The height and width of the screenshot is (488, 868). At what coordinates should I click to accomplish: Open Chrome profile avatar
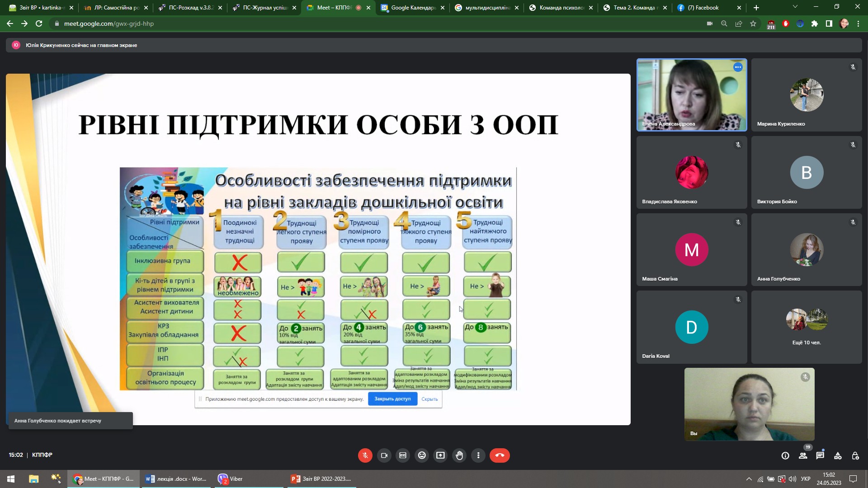pyautogui.click(x=844, y=23)
